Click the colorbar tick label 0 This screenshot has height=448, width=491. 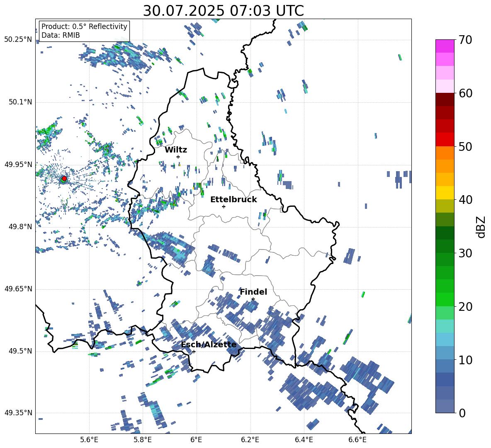(462, 413)
